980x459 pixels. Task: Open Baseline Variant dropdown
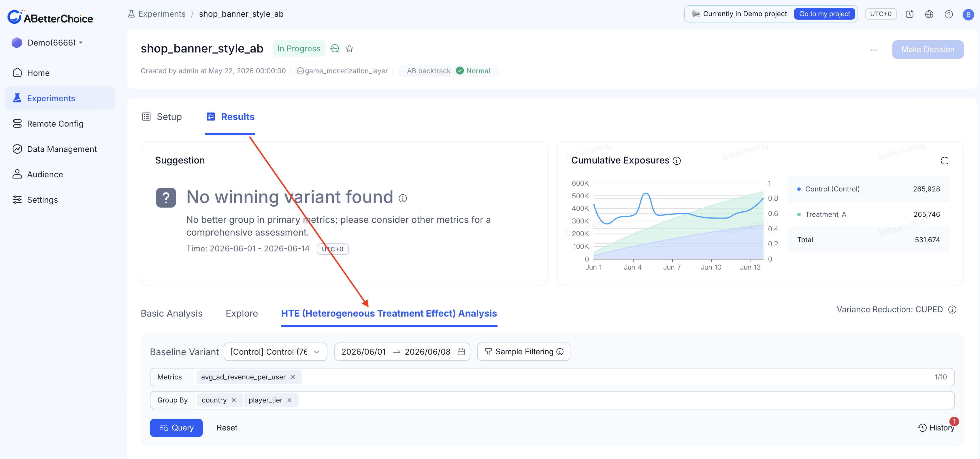275,352
